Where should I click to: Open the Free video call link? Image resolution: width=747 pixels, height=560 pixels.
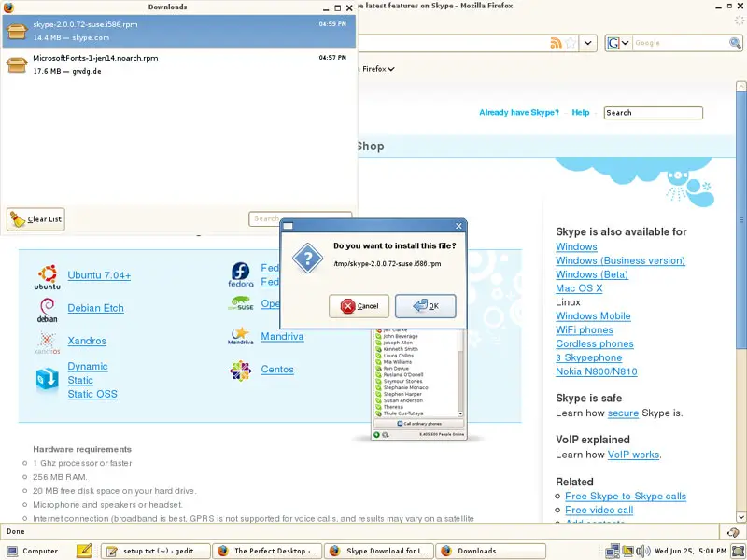(x=599, y=510)
